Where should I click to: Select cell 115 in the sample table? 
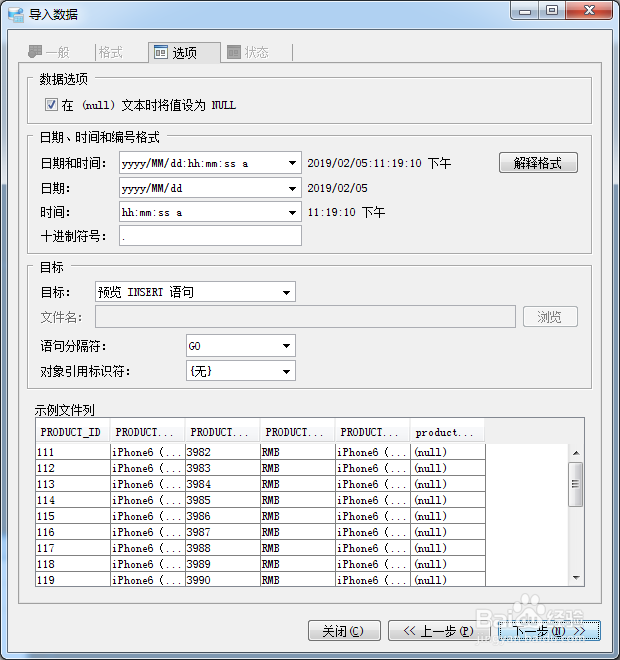(73, 516)
